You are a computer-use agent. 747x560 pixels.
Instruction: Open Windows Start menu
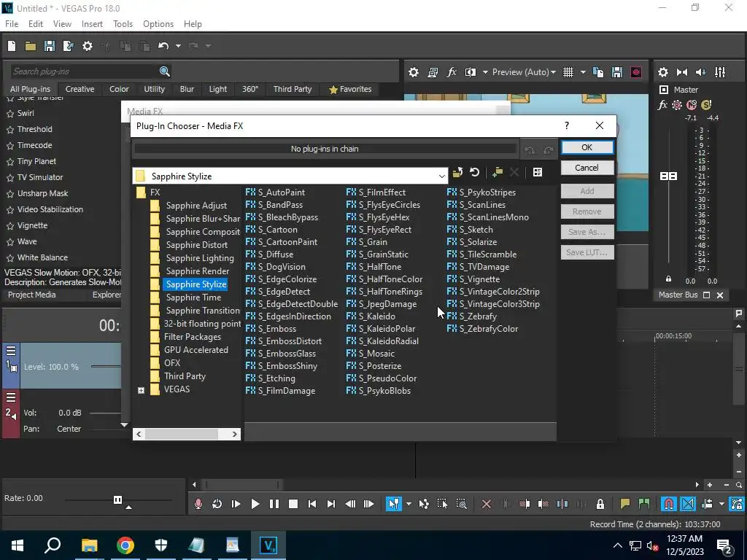(x=18, y=545)
